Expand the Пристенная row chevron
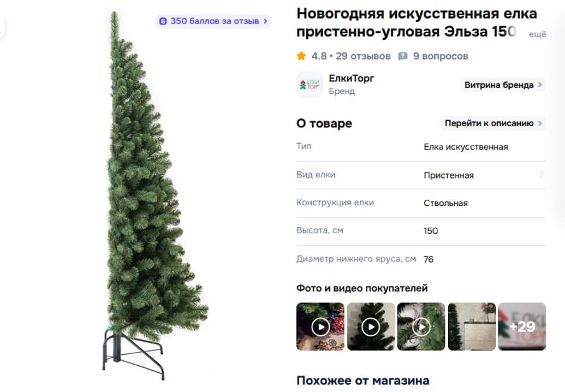The width and height of the screenshot is (565, 392). 541,175
